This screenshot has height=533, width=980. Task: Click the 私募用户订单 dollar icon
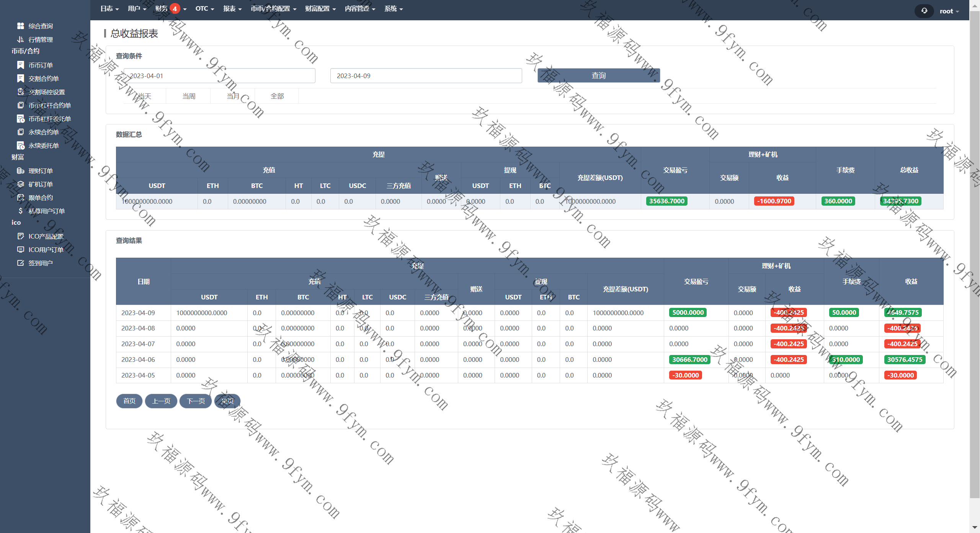point(21,211)
